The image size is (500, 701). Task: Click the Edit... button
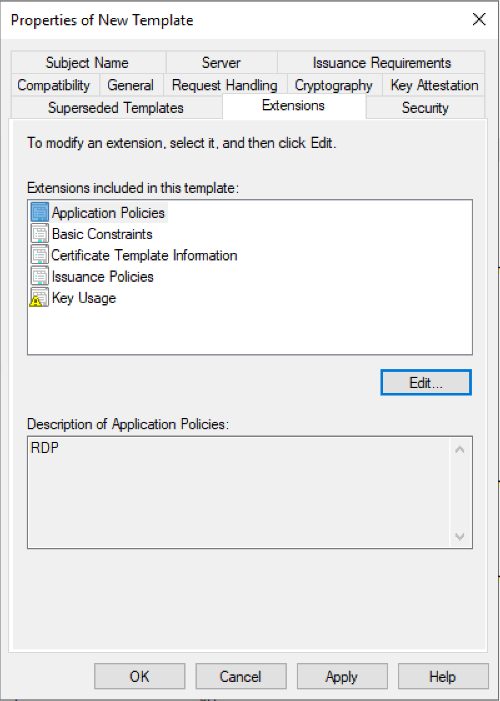click(x=426, y=383)
